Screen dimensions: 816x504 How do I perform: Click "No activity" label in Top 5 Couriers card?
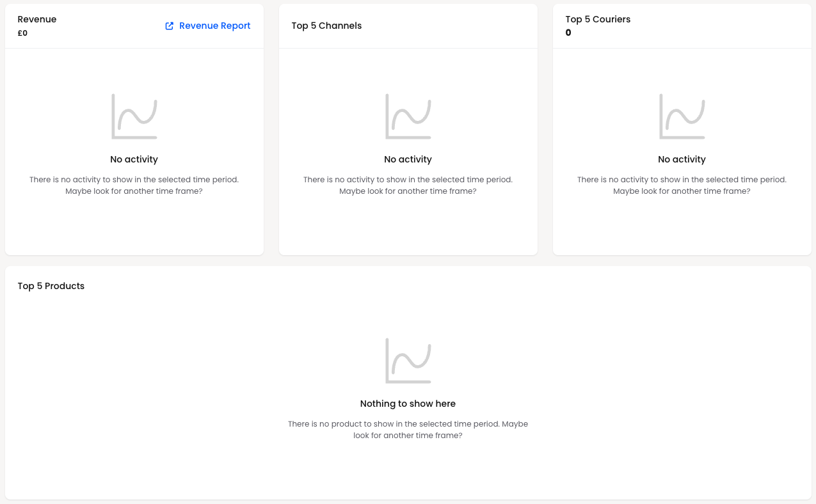tap(682, 159)
